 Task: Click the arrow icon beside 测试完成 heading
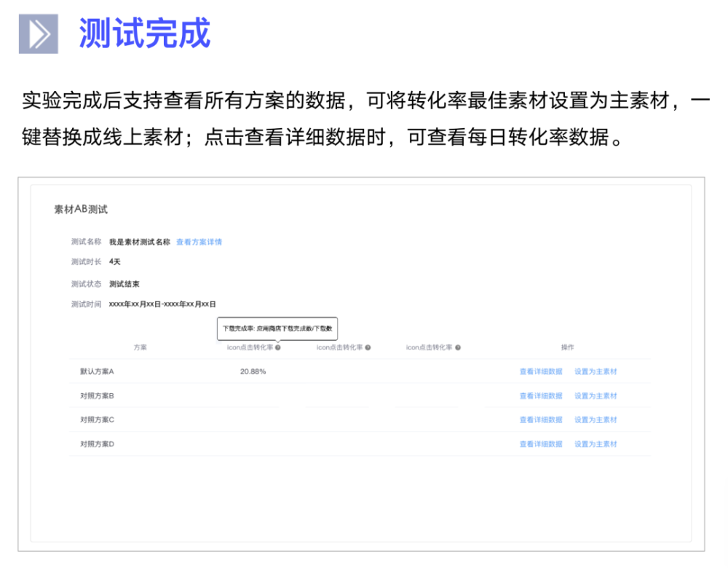(x=39, y=34)
